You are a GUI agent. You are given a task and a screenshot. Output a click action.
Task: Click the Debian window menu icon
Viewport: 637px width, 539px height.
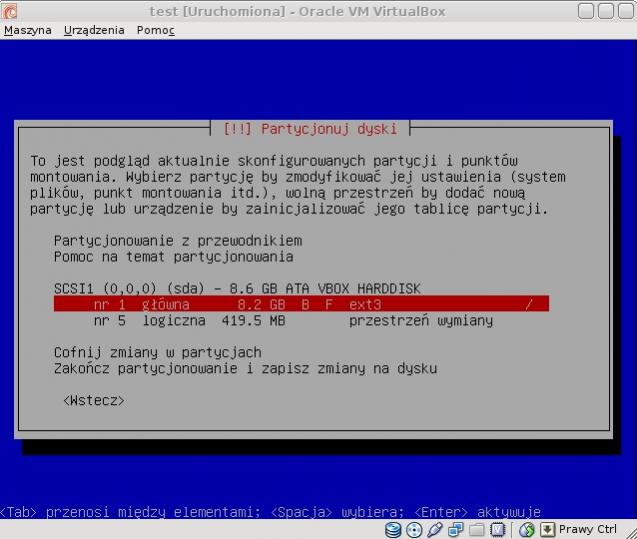click(12, 11)
